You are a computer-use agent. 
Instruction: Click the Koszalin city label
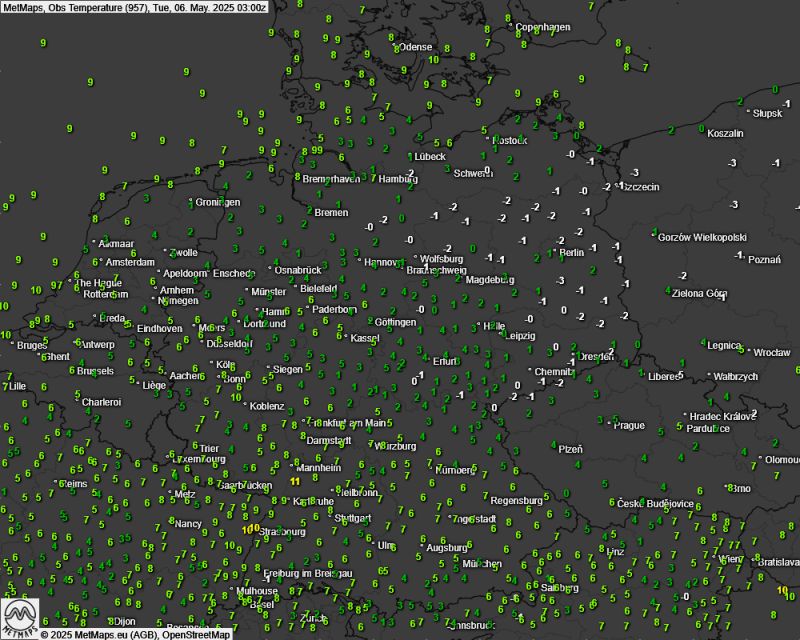(725, 133)
